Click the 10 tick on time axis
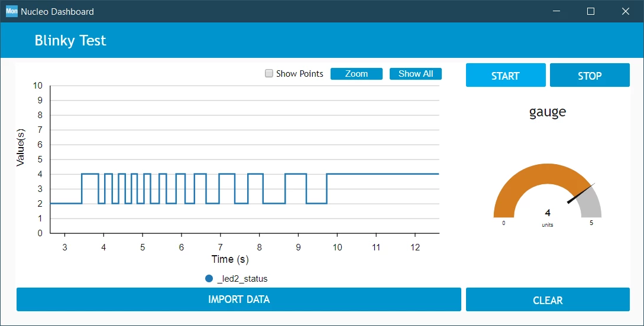This screenshot has width=644, height=326. pos(337,247)
